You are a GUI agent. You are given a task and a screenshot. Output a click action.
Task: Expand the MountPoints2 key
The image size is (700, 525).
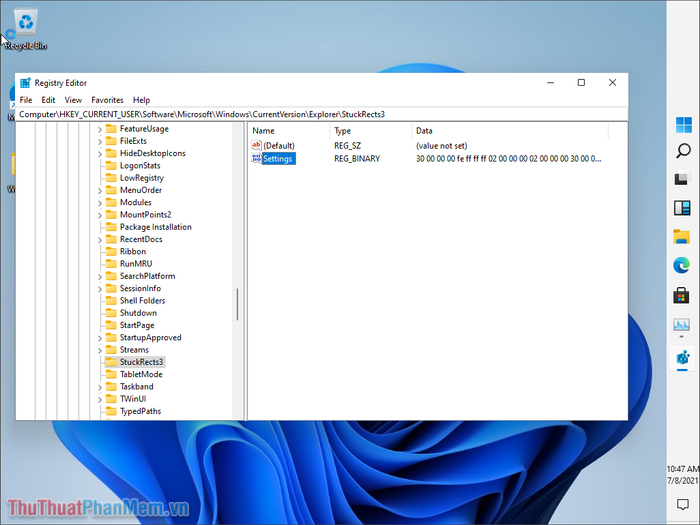point(100,215)
